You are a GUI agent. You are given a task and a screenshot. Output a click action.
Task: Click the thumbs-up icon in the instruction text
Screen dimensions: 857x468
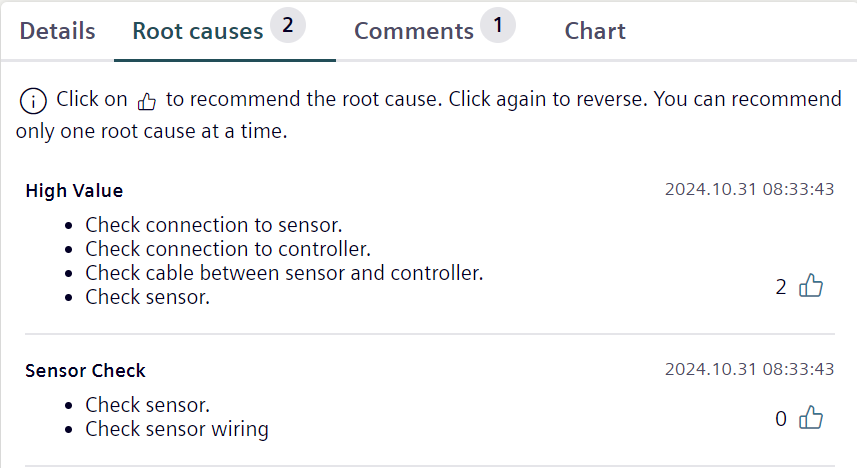point(146,101)
